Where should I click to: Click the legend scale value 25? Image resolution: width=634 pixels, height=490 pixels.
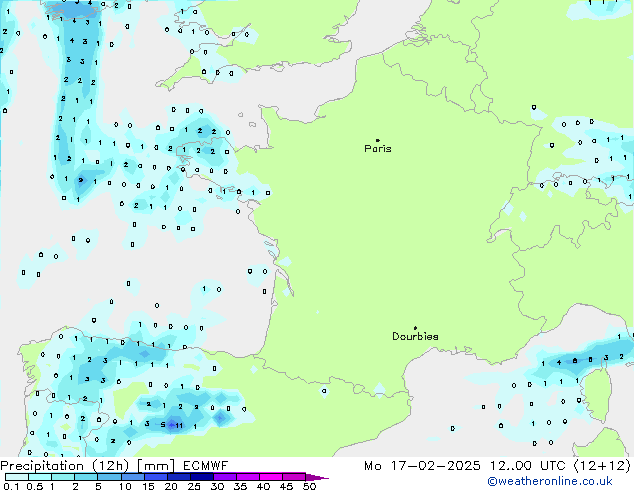click(194, 486)
